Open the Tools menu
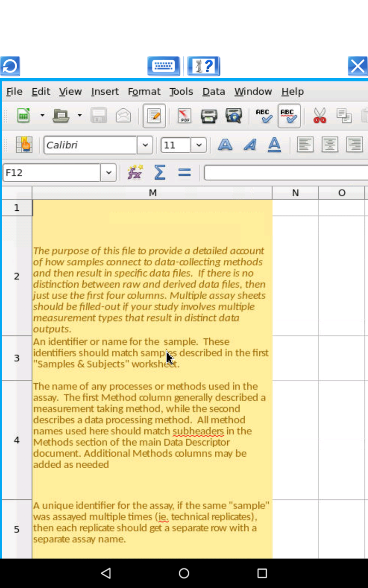The width and height of the screenshot is (368, 588). tap(181, 92)
